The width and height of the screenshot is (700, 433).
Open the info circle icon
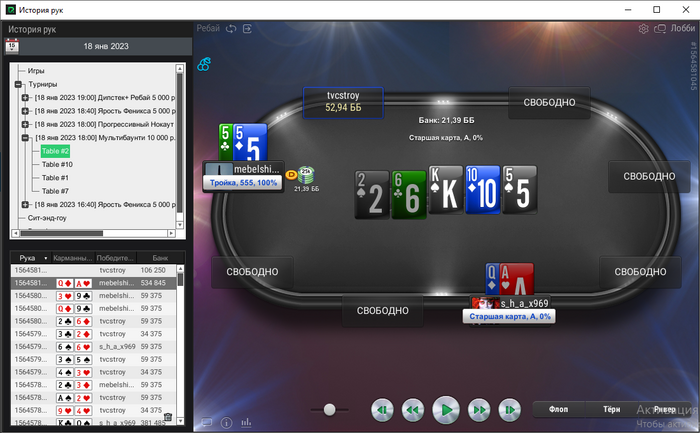coord(226,422)
